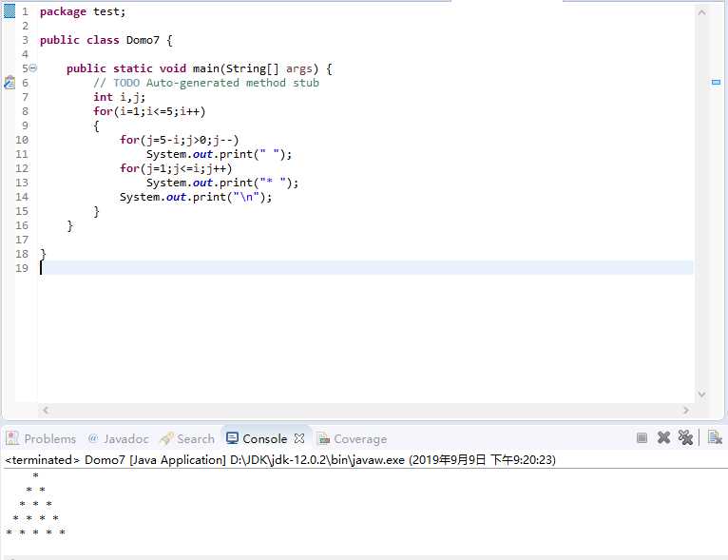728x560 pixels.
Task: Click the System.out.print("\n") statement
Action: pos(196,197)
